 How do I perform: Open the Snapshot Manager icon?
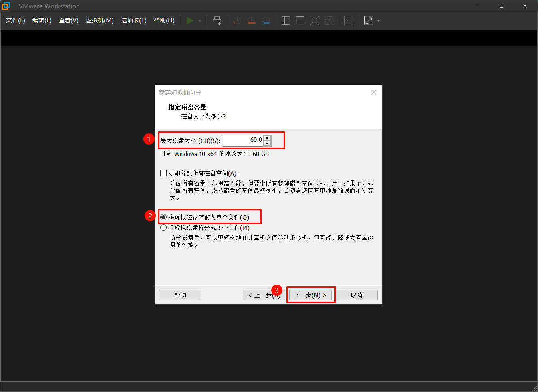(266, 20)
